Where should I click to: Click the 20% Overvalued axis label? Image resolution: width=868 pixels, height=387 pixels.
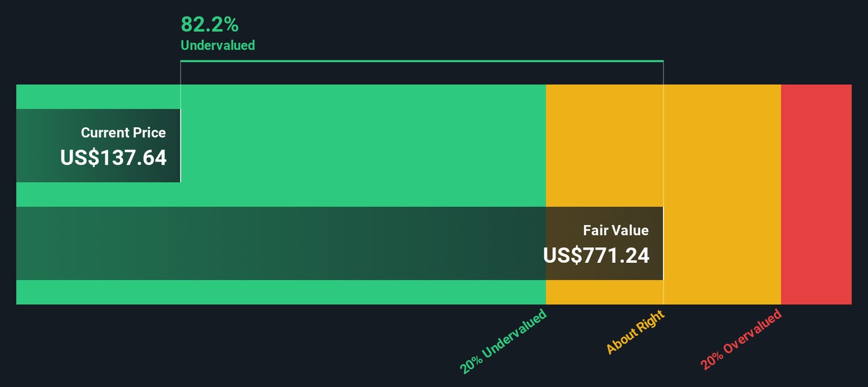(741, 339)
